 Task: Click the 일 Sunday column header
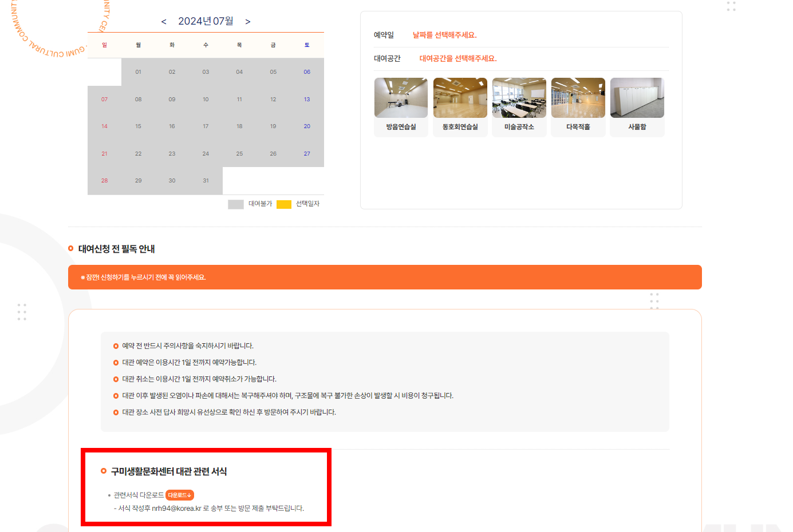104,45
